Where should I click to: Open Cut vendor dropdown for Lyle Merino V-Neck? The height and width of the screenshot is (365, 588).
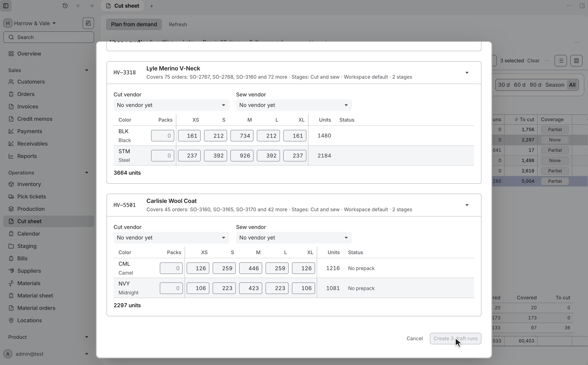coord(171,105)
